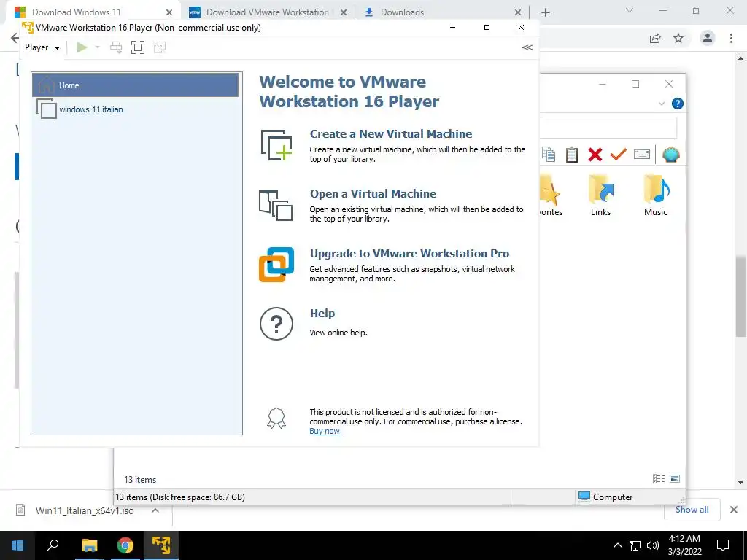Viewport: 747px width, 560px height.
Task: Click the Rename icon in Explorer toolbar
Action: coord(642,155)
